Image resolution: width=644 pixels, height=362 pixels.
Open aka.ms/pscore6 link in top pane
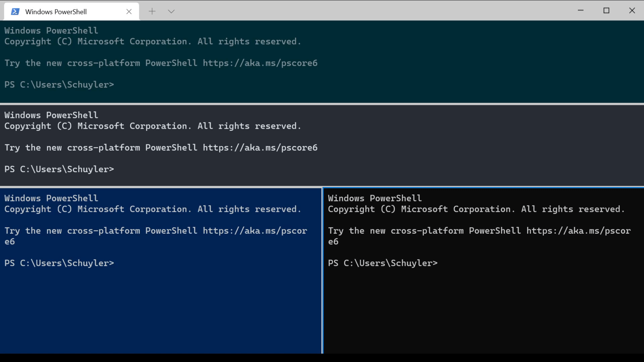tap(260, 63)
